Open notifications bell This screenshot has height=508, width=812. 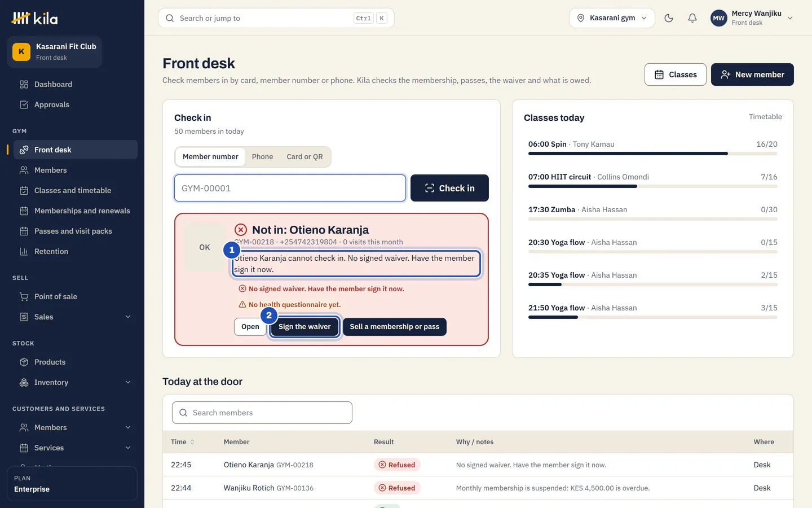692,18
